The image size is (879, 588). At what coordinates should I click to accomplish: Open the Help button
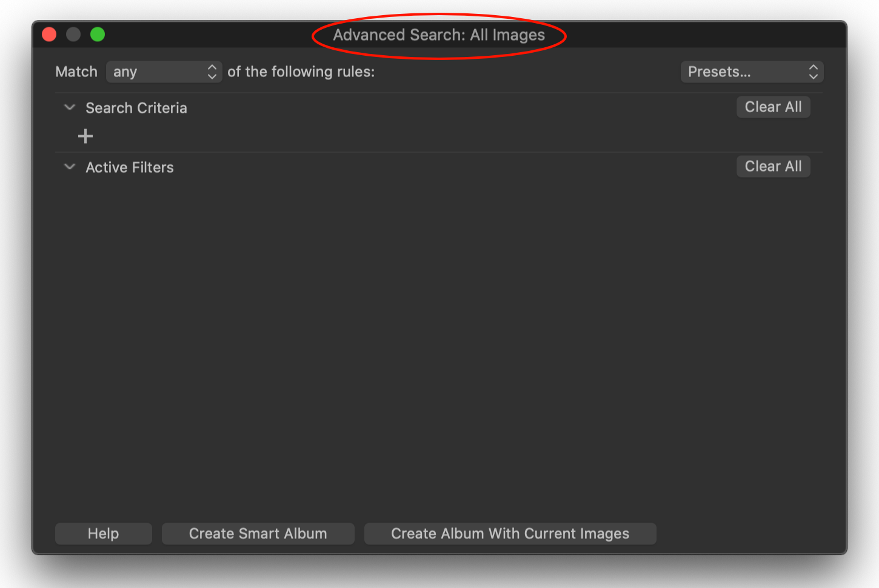(x=103, y=533)
